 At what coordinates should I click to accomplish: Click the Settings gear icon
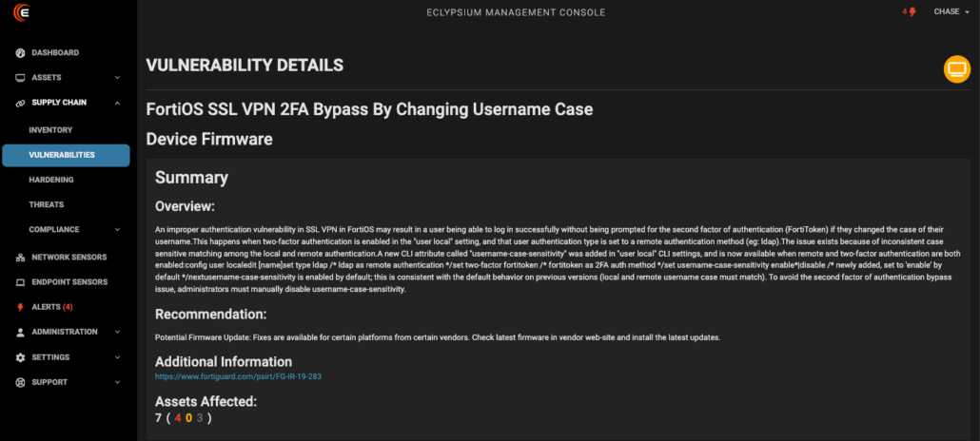pyautogui.click(x=21, y=357)
